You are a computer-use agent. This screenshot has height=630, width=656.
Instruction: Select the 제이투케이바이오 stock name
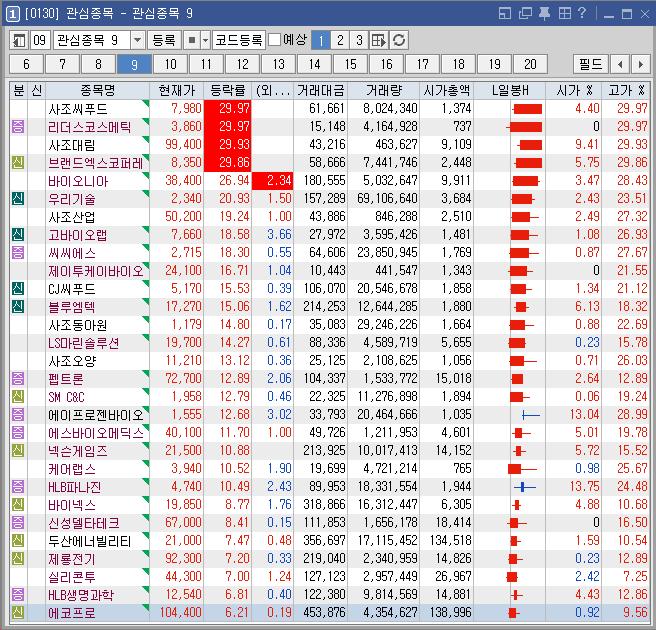(96, 271)
